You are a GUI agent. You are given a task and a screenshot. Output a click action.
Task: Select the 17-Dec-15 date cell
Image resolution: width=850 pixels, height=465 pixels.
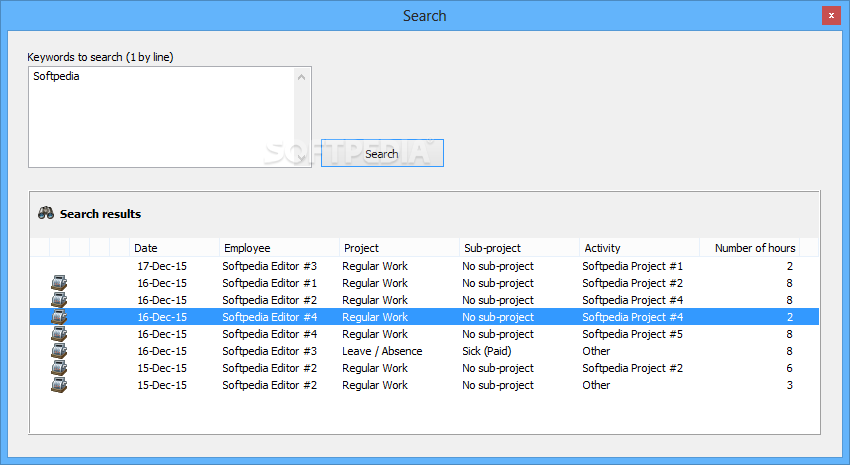[162, 266]
